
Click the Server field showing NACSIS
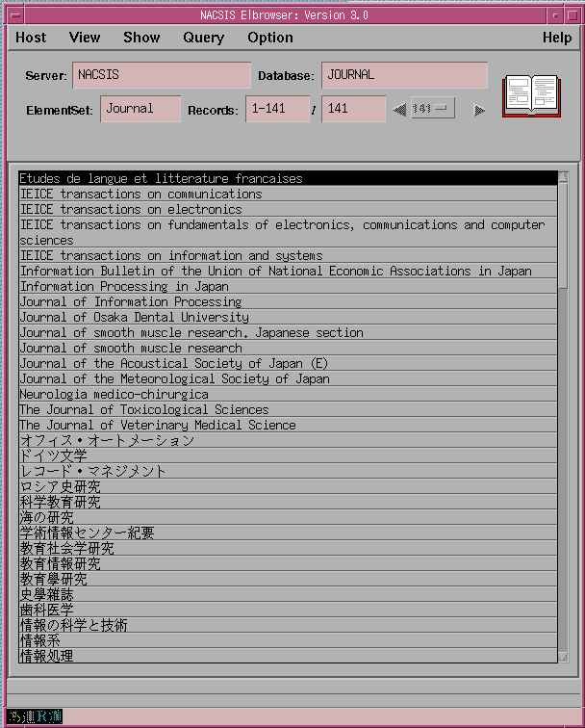point(162,75)
